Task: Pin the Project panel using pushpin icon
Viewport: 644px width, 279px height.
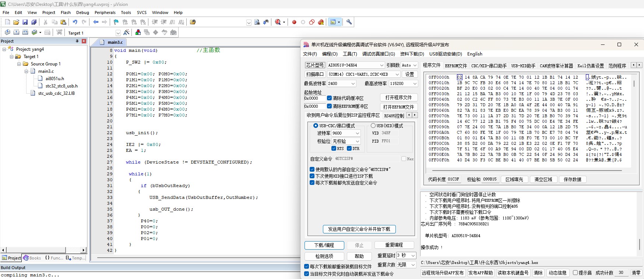Action: (77, 41)
